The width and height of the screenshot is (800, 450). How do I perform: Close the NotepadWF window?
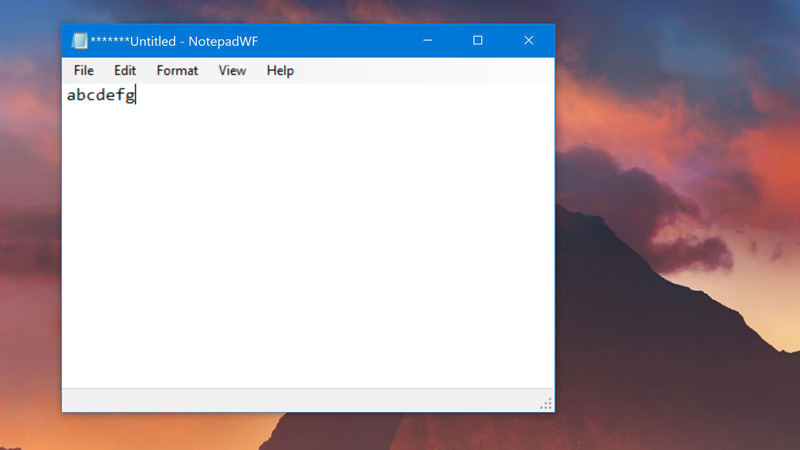(528, 41)
